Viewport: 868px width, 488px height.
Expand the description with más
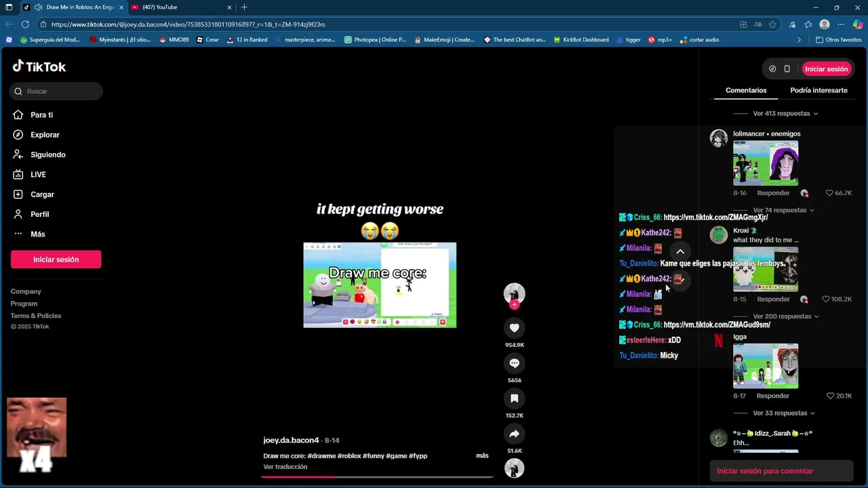pos(482,455)
